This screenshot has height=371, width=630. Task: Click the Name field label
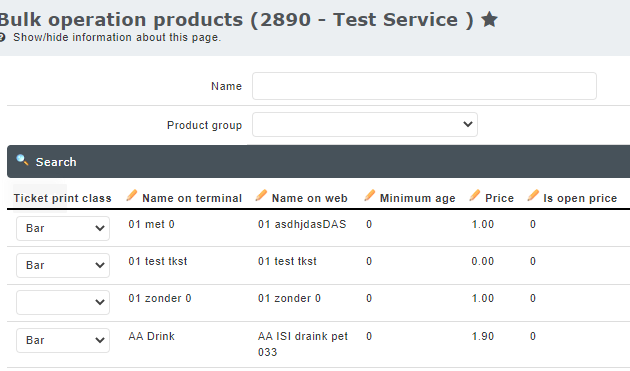coord(227,86)
